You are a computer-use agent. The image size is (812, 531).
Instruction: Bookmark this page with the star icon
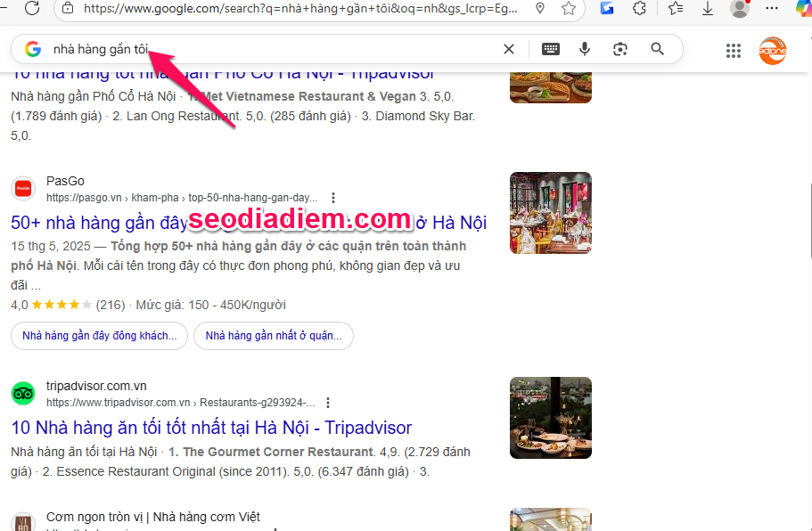tap(569, 8)
